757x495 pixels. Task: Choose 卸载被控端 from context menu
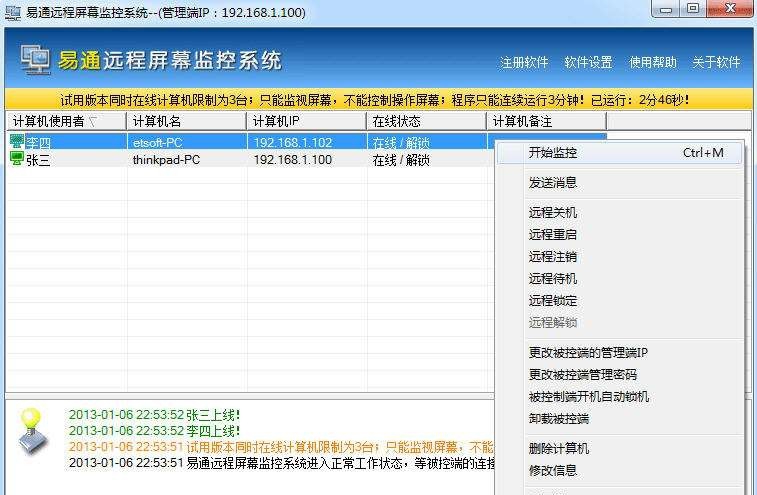619,419
